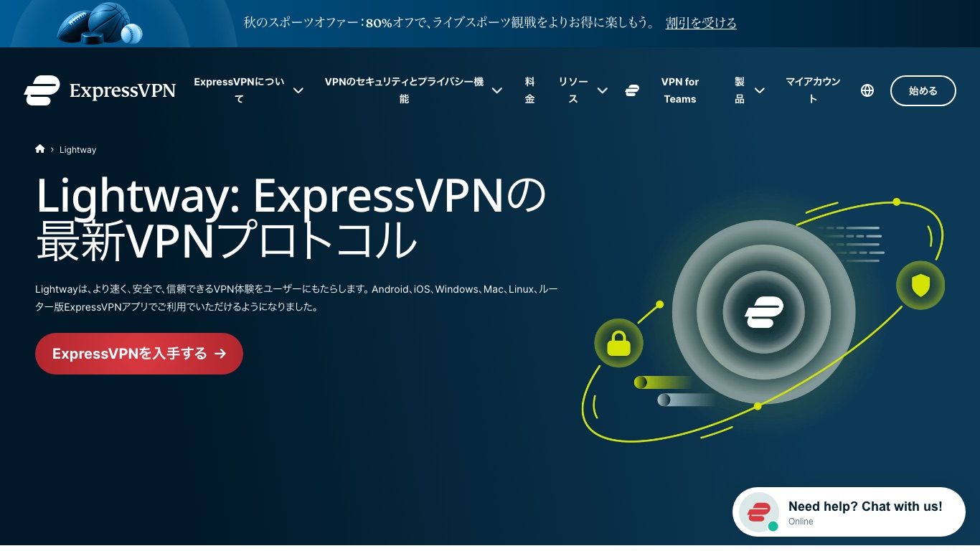The width and height of the screenshot is (980, 551).
Task: Click the 始める button
Action: coord(923,90)
